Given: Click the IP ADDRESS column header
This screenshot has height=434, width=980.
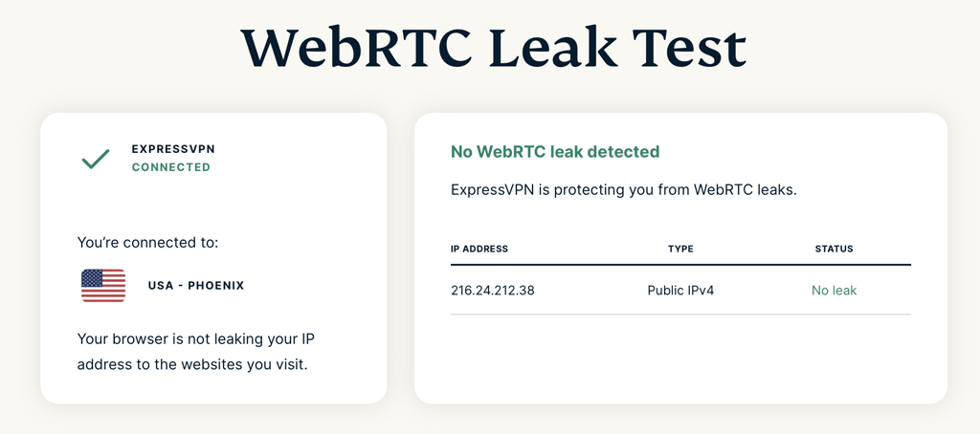Looking at the screenshot, I should click(x=479, y=249).
